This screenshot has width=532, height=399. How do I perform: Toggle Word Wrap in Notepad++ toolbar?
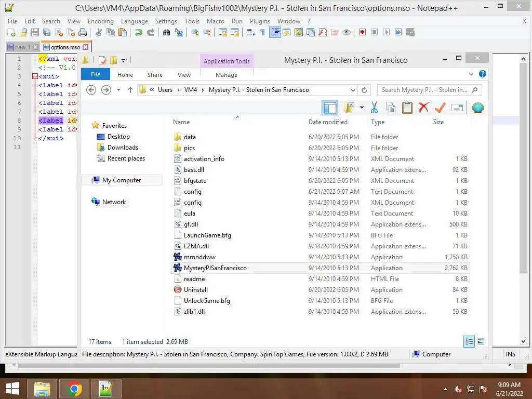pyautogui.click(x=251, y=32)
